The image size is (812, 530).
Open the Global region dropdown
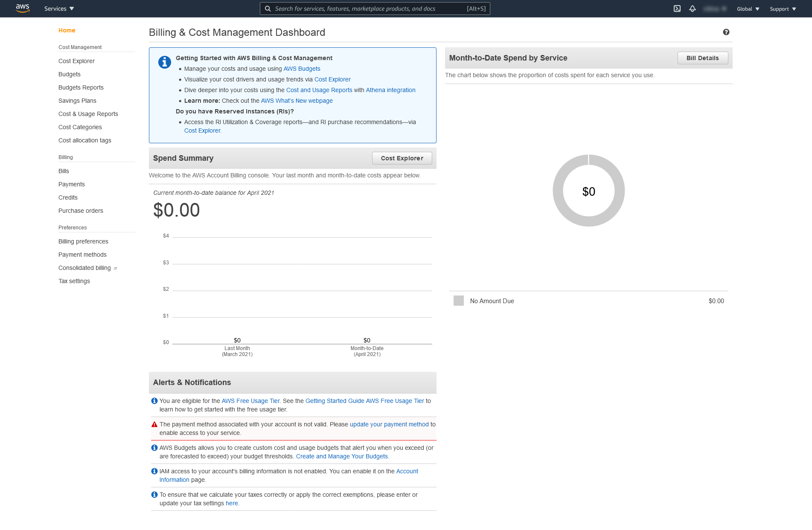(748, 9)
